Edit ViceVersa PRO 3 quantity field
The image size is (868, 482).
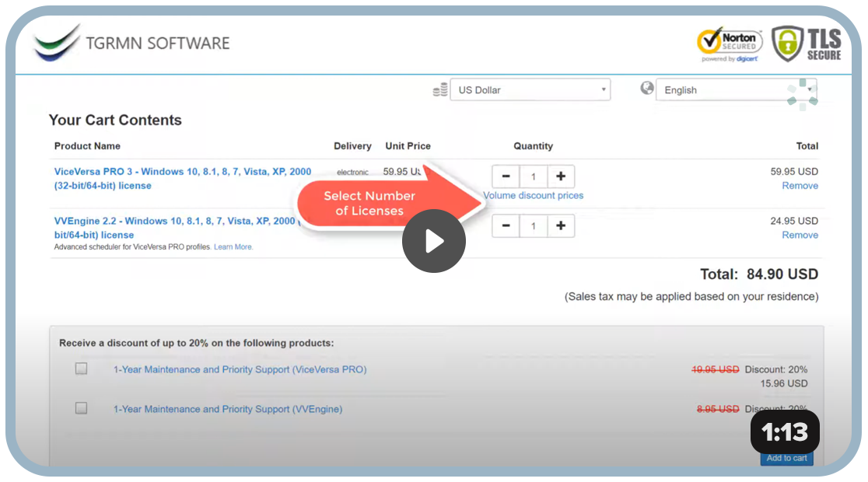(533, 176)
